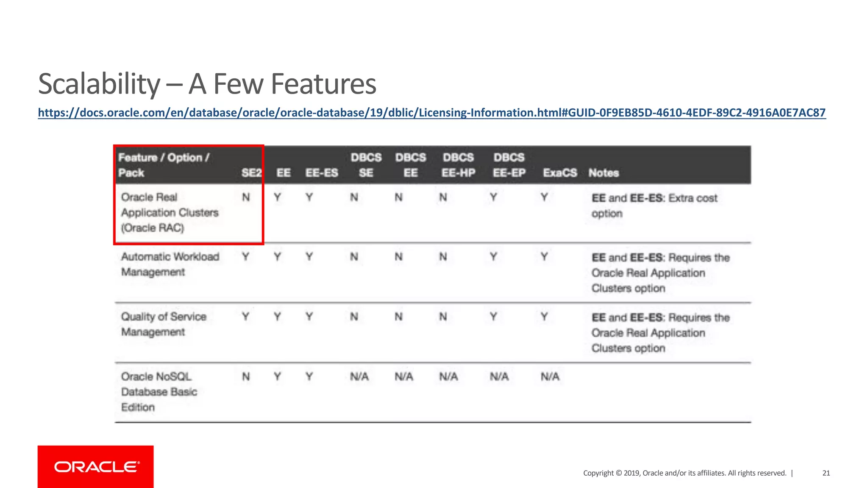This screenshot has width=868, height=488.
Task: Click the Oracle logo in the footer
Action: tap(96, 466)
